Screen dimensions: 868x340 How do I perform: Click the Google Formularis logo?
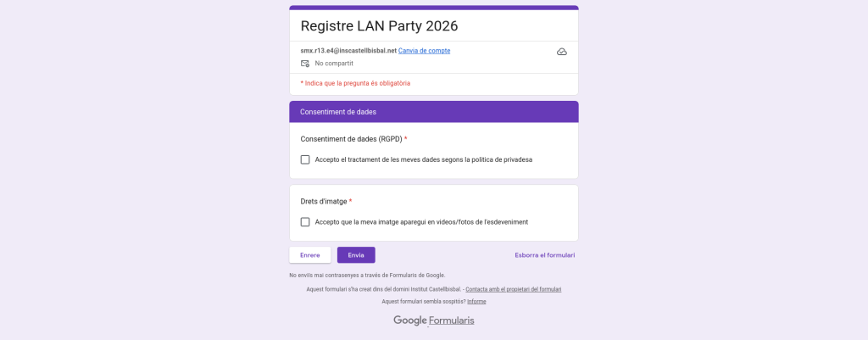click(433, 320)
